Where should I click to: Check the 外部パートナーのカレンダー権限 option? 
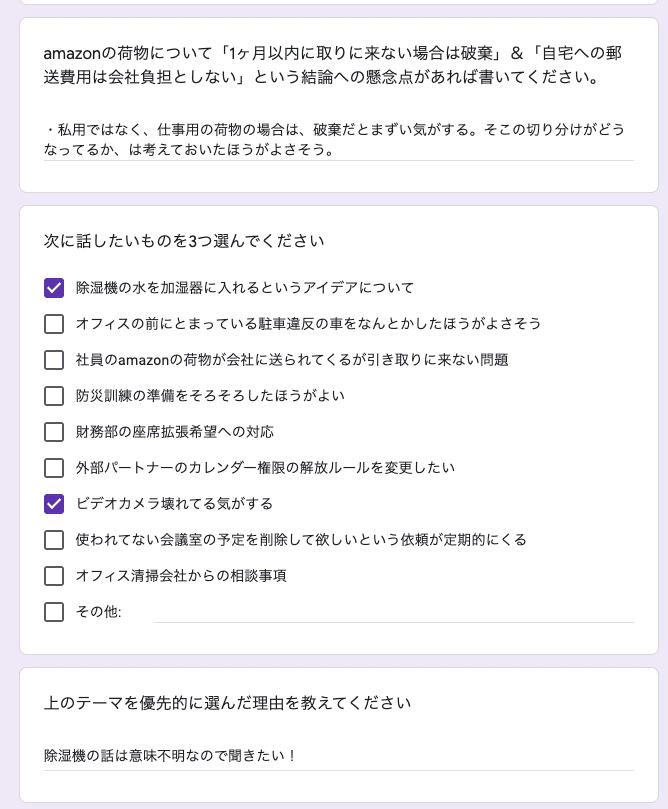click(x=54, y=467)
